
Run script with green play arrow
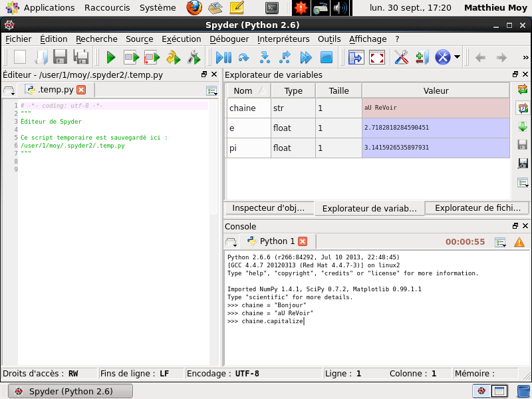[111, 57]
